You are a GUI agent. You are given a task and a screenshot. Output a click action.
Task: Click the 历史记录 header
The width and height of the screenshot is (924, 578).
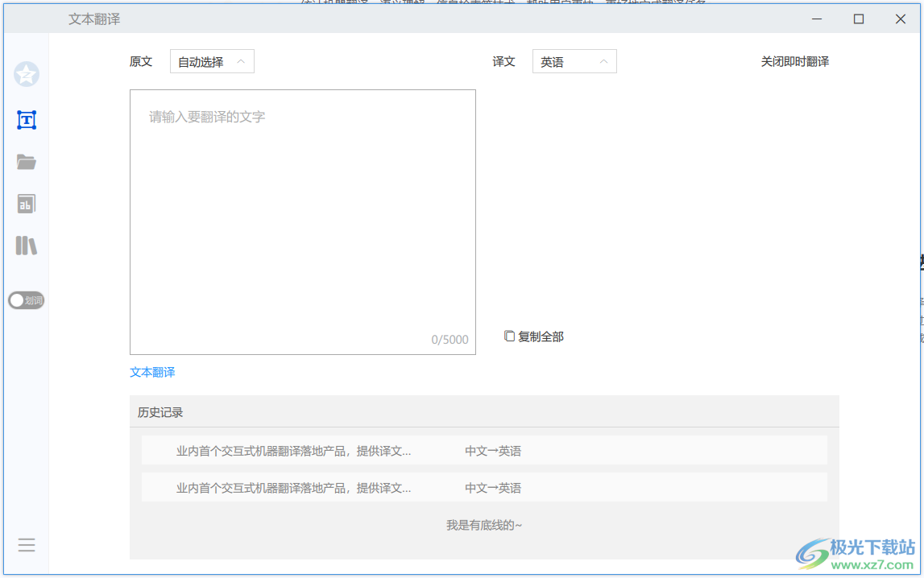[160, 413]
